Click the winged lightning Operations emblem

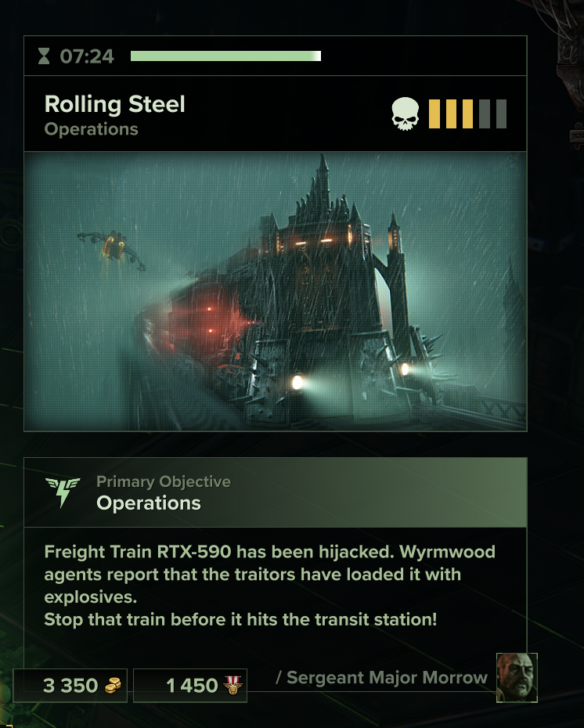tap(63, 492)
